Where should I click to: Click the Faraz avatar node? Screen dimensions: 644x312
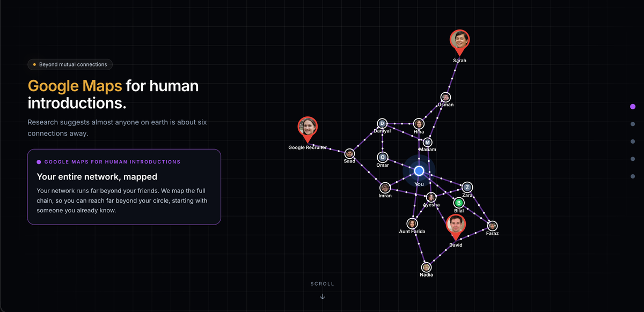492,226
